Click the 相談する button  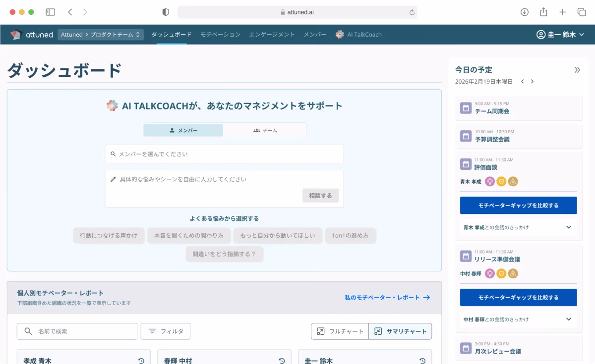pos(320,195)
